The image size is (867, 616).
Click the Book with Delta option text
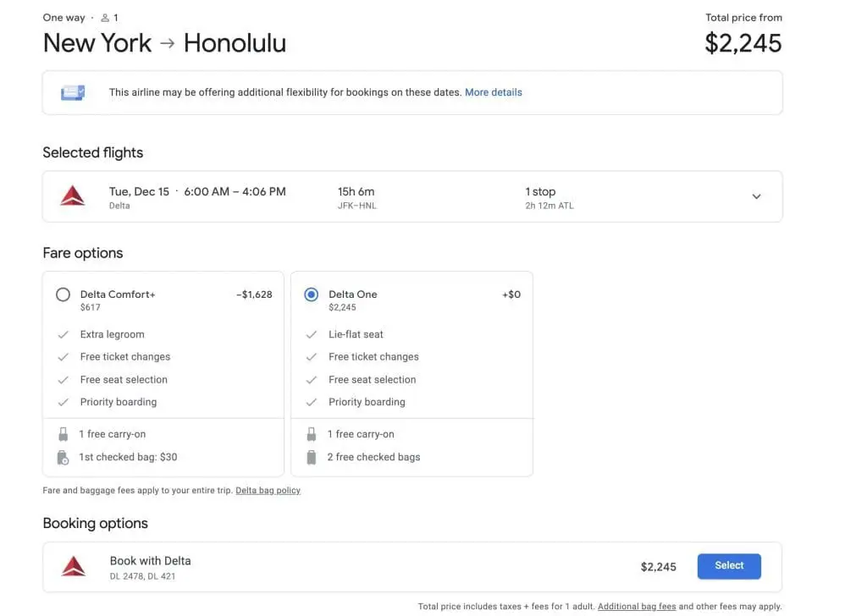(151, 561)
